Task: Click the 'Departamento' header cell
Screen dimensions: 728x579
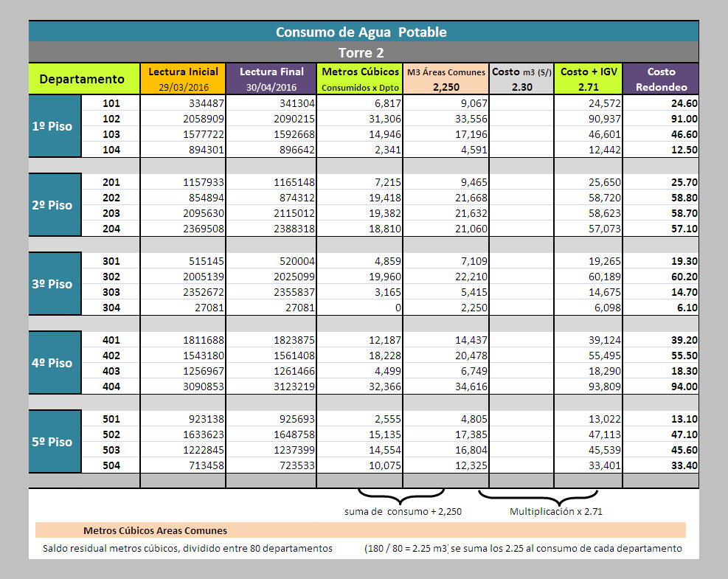Action: coord(84,79)
